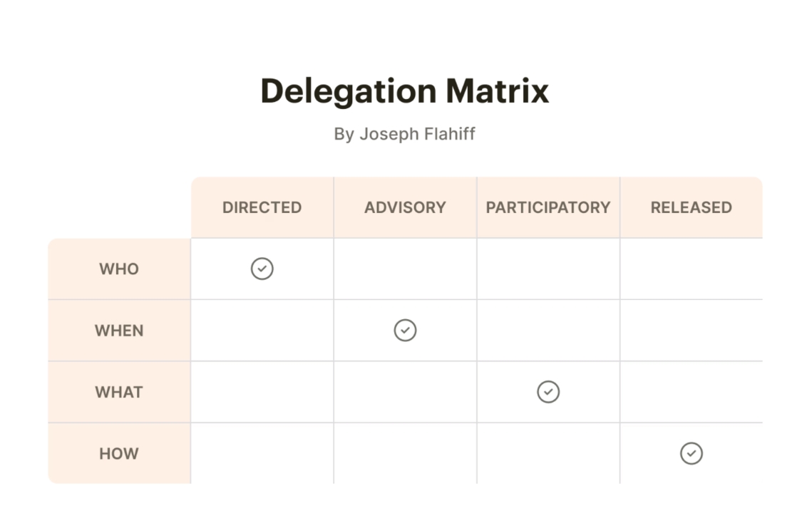Image resolution: width=812 pixels, height=513 pixels.
Task: Click the WHO row label
Action: click(119, 269)
